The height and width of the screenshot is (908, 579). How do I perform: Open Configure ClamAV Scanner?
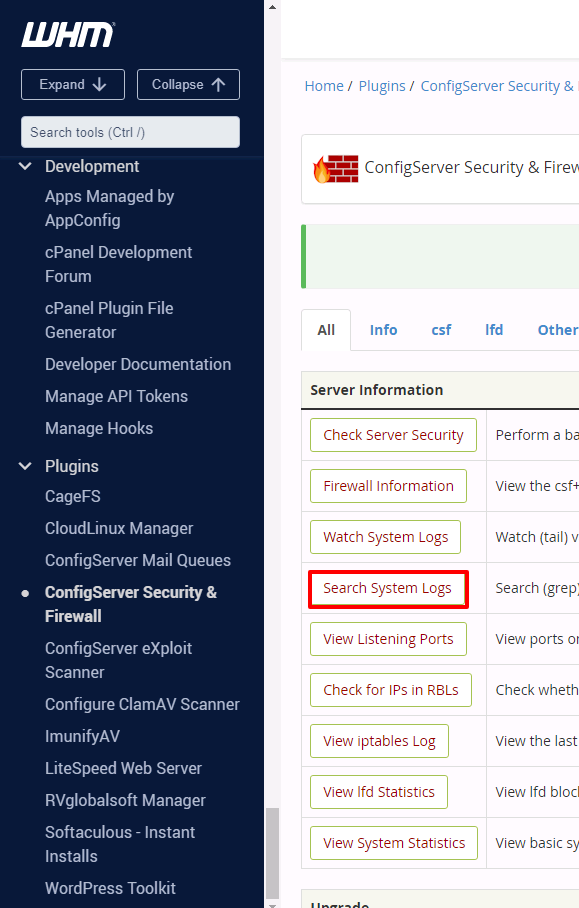(x=142, y=704)
